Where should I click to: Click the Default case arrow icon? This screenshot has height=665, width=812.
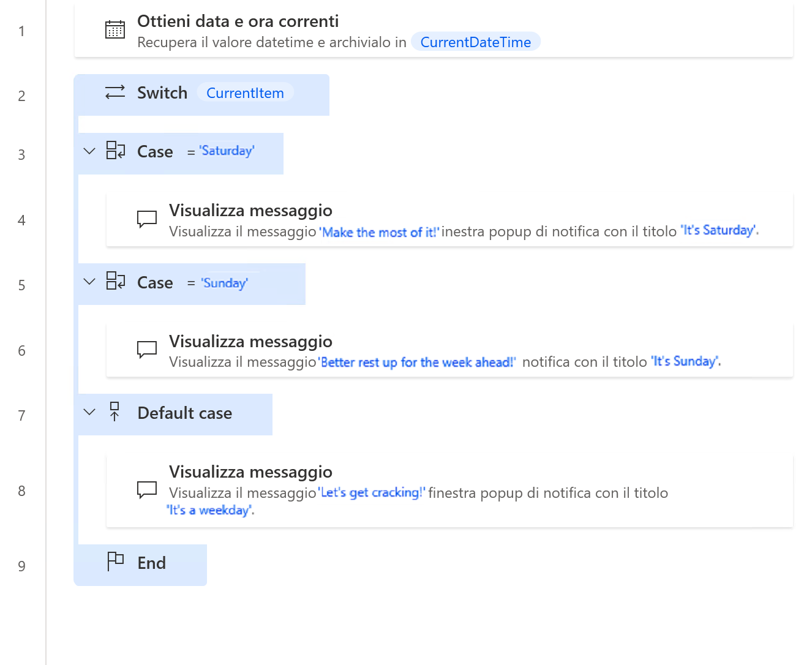115,412
